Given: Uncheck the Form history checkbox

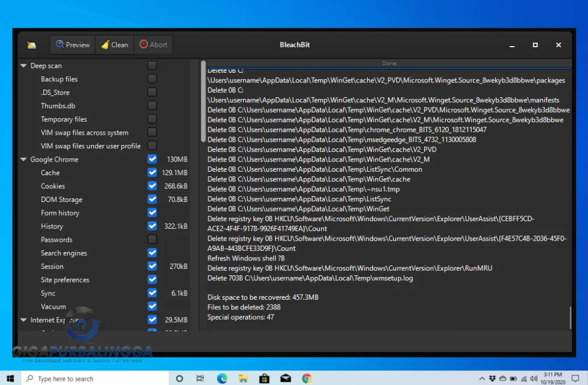Looking at the screenshot, I should 152,213.
